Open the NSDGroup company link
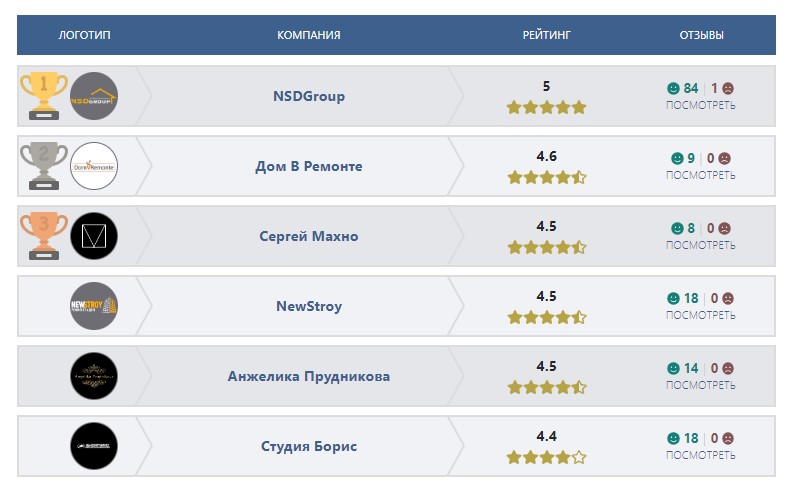791x484 pixels. pos(308,97)
